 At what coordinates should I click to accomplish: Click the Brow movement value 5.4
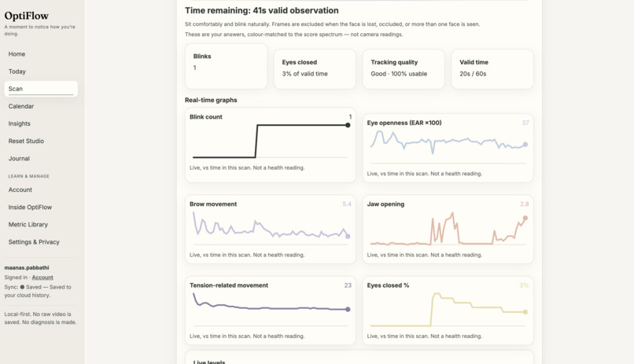click(x=347, y=204)
